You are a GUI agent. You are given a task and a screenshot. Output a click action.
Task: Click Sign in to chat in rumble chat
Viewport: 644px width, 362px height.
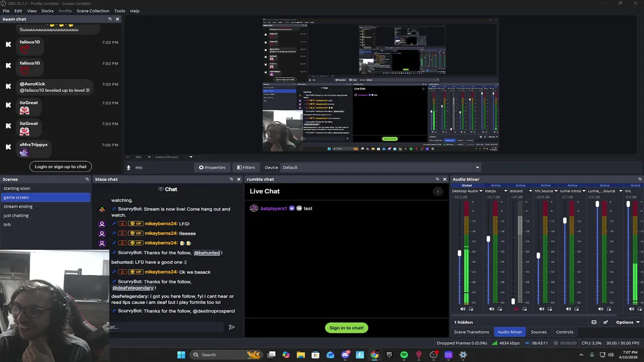(x=347, y=328)
